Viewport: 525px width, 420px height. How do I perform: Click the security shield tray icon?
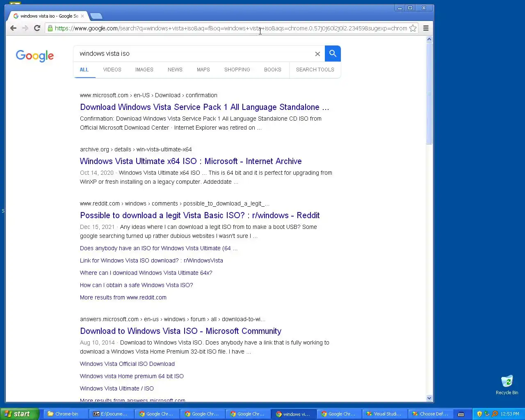coord(479,414)
